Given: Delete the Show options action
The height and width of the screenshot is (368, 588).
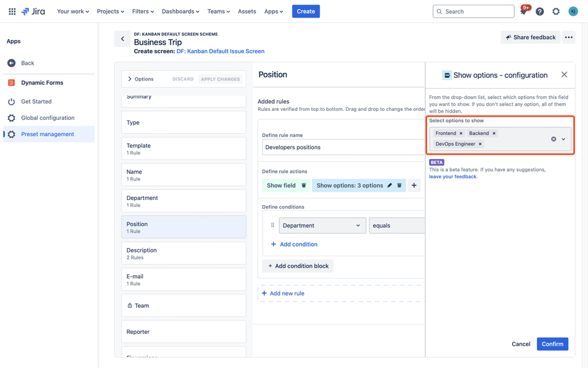Looking at the screenshot, I should pyautogui.click(x=399, y=186).
